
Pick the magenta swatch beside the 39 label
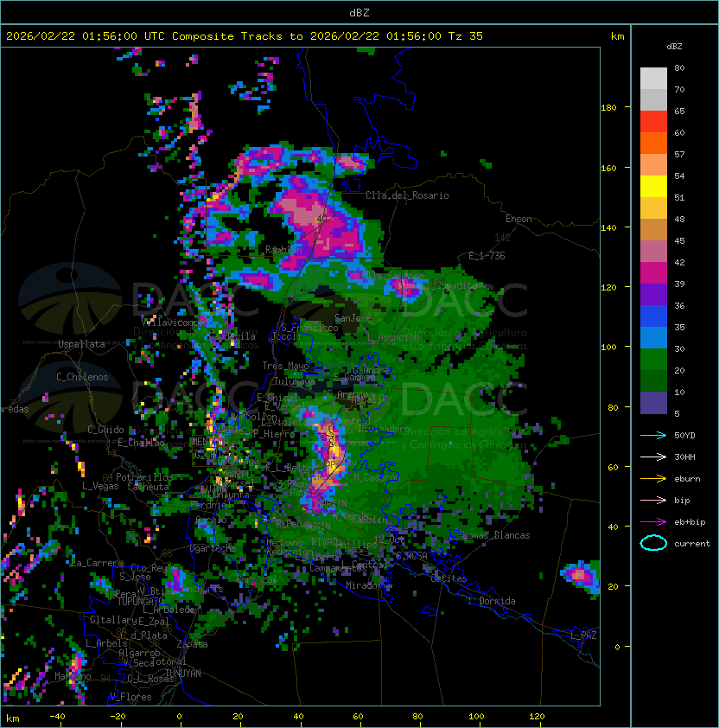[653, 273]
